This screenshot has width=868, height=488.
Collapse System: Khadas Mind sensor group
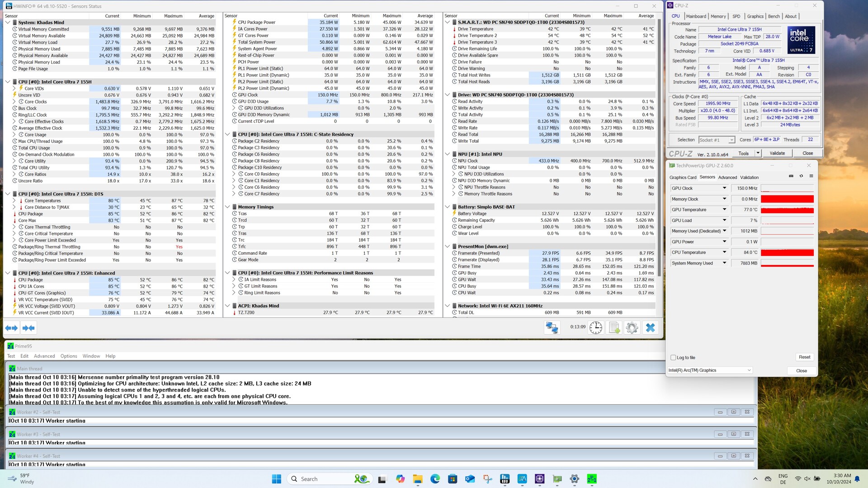click(8, 22)
